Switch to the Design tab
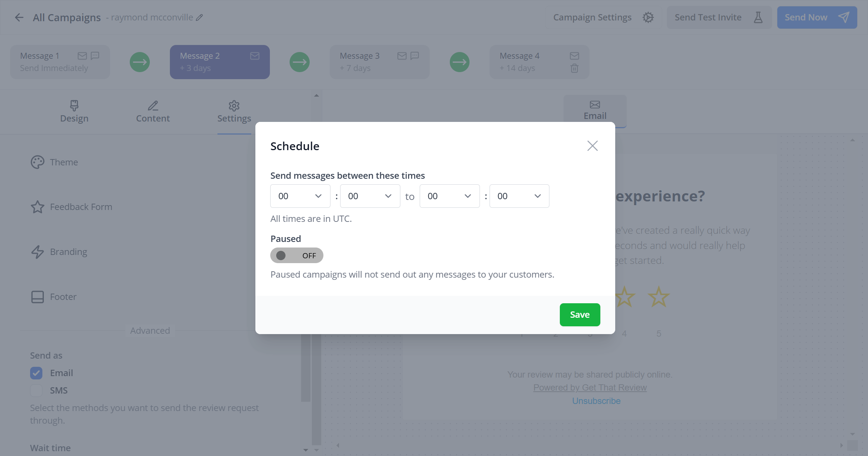 (74, 111)
